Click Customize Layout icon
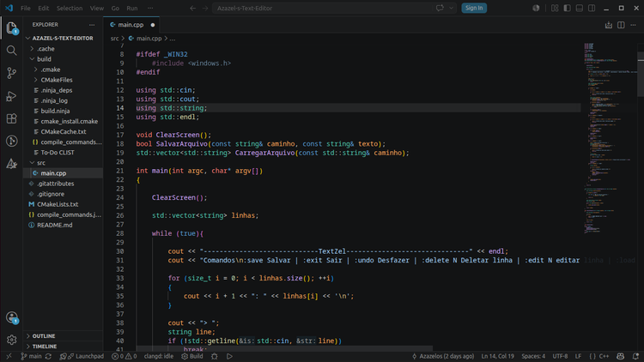Image resolution: width=644 pixels, height=362 pixels. pos(555,8)
